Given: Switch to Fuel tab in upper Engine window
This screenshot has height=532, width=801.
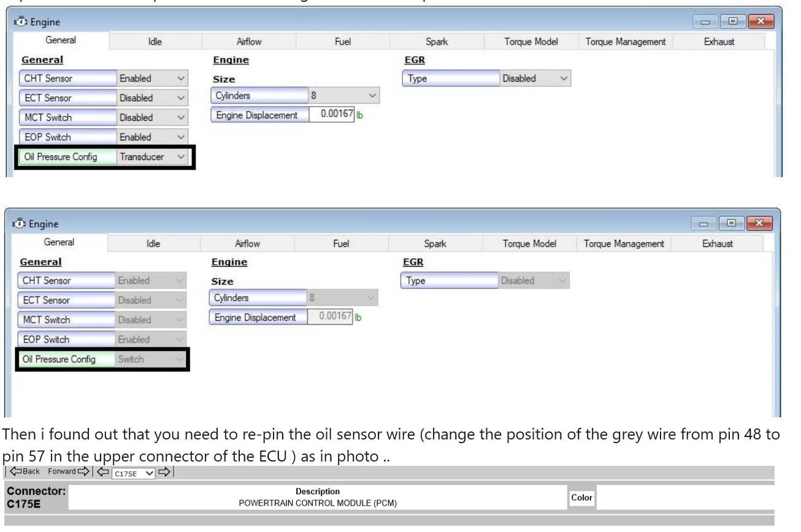Looking at the screenshot, I should coord(343,42).
